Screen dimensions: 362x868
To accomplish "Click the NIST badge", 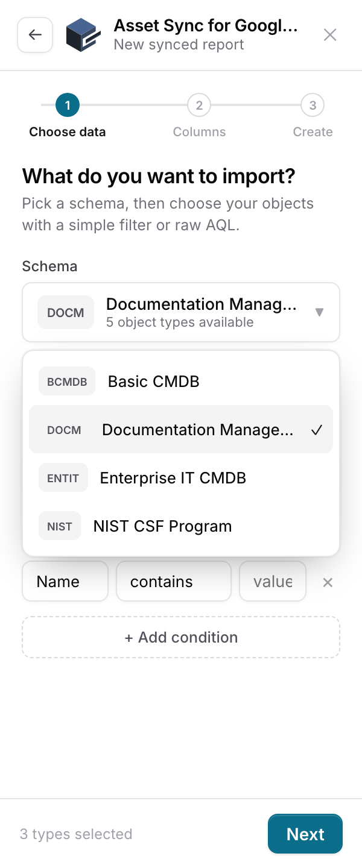I will 60,526.
